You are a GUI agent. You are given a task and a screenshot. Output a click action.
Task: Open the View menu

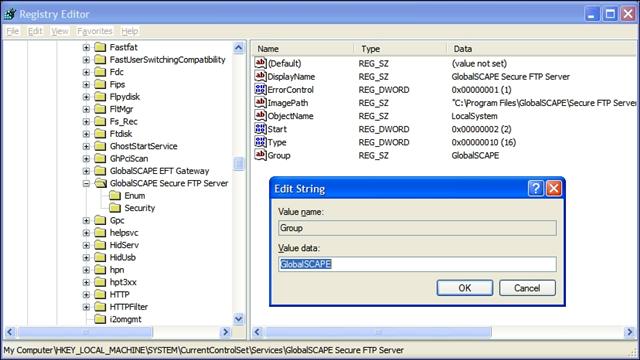coord(60,31)
